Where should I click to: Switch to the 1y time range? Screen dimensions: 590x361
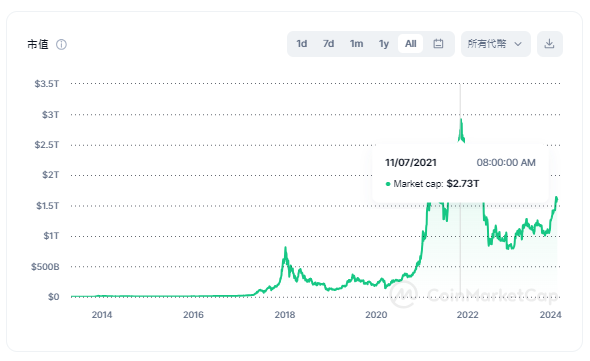pos(383,44)
